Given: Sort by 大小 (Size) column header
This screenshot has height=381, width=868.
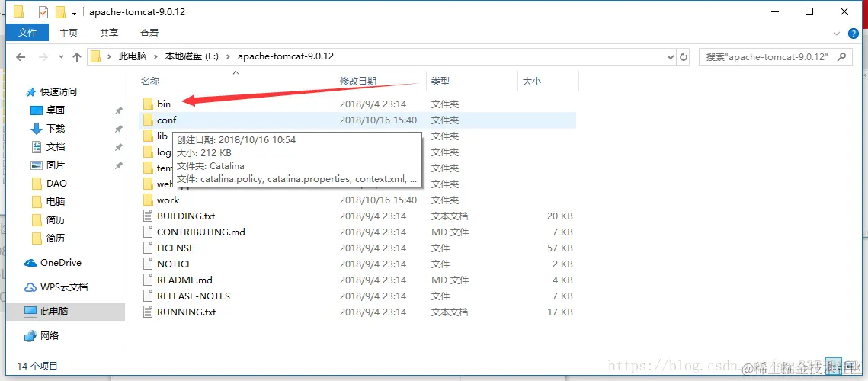Looking at the screenshot, I should pyautogui.click(x=532, y=82).
